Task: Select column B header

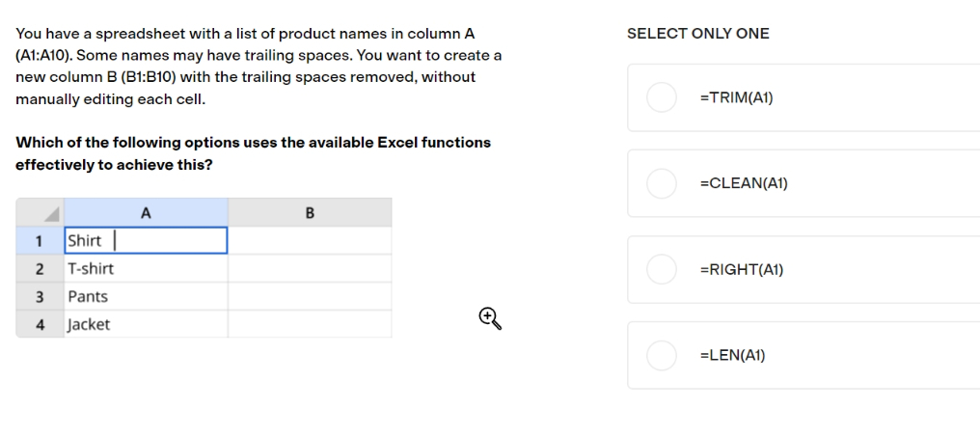Action: 310,212
